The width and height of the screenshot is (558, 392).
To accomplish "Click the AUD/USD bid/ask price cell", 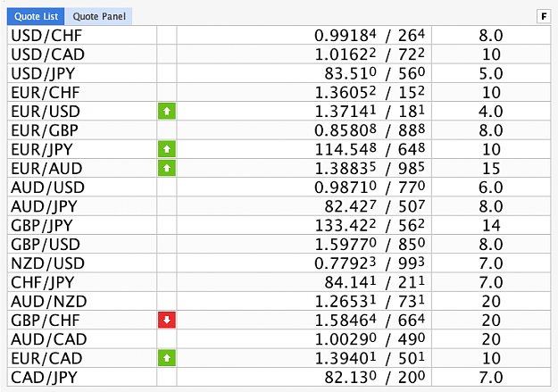I will coord(304,188).
